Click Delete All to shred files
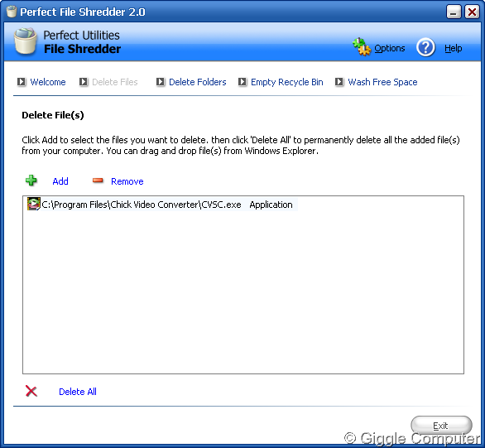The height and width of the screenshot is (448, 485). click(78, 392)
